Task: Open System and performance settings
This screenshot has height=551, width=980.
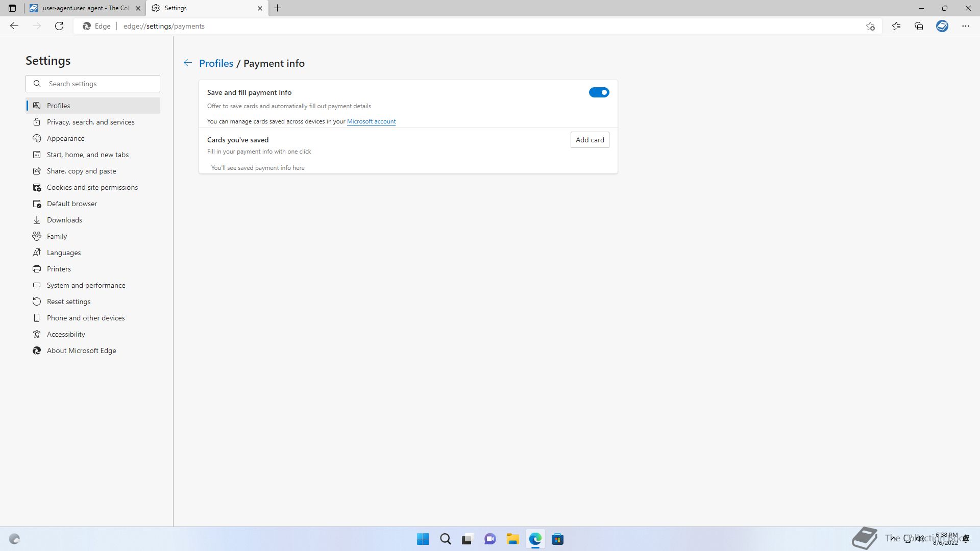Action: (x=93, y=285)
